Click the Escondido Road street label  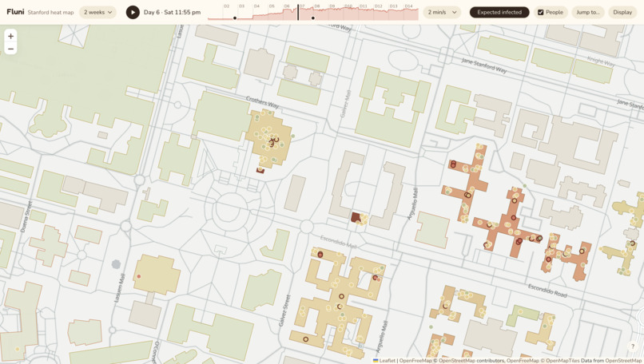547,291
